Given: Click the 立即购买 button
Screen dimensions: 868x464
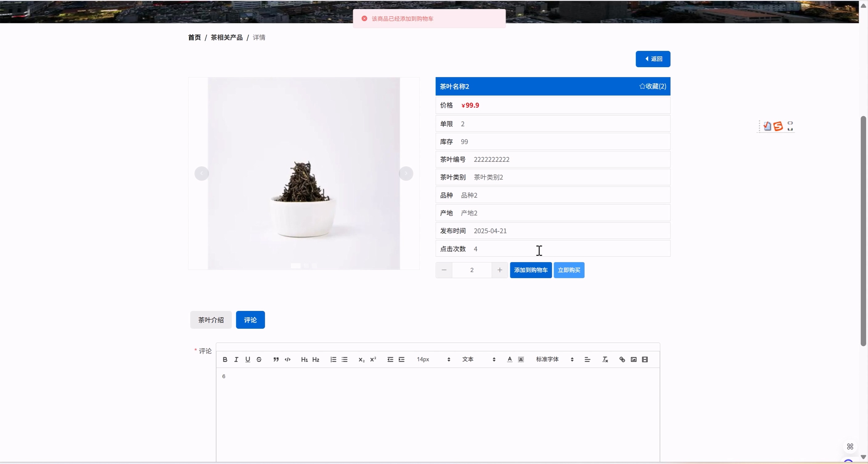Looking at the screenshot, I should click(x=569, y=270).
